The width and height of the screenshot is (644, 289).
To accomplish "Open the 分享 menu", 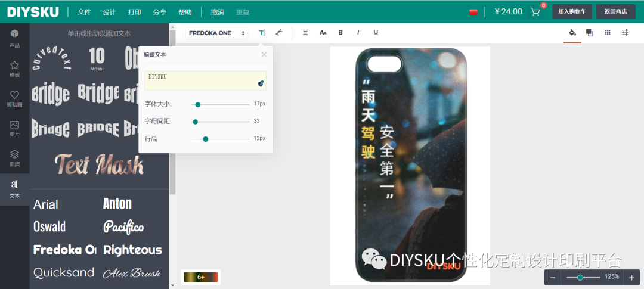I will (160, 12).
